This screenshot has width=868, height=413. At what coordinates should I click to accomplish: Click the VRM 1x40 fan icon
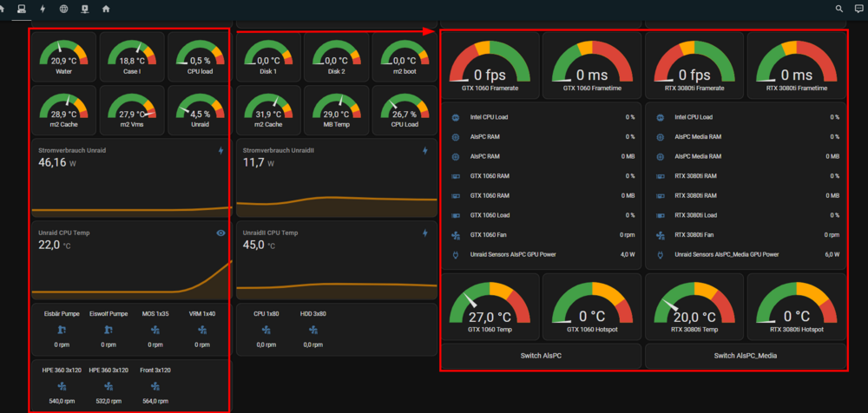(202, 330)
